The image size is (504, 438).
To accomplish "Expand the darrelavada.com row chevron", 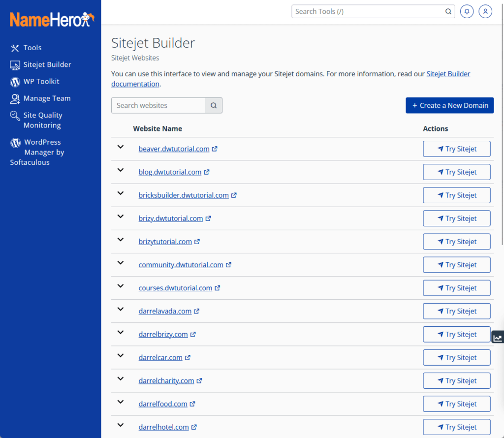I will pos(121,309).
